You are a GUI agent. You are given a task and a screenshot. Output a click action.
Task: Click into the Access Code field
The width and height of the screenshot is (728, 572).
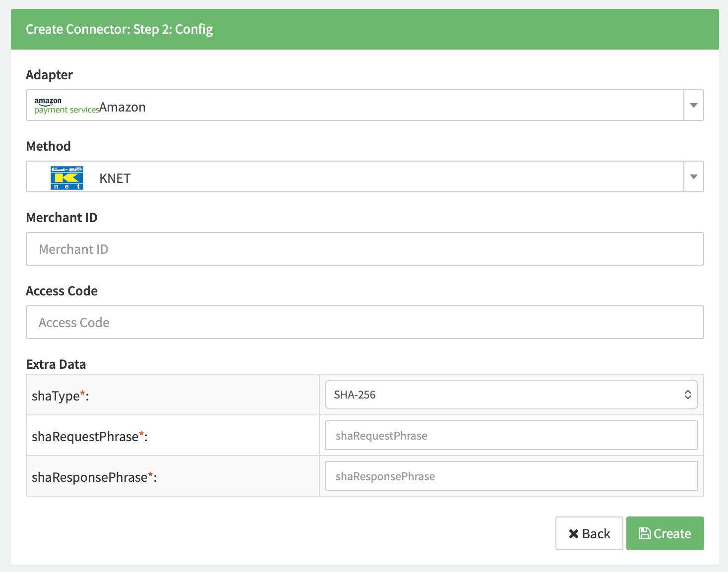point(364,322)
